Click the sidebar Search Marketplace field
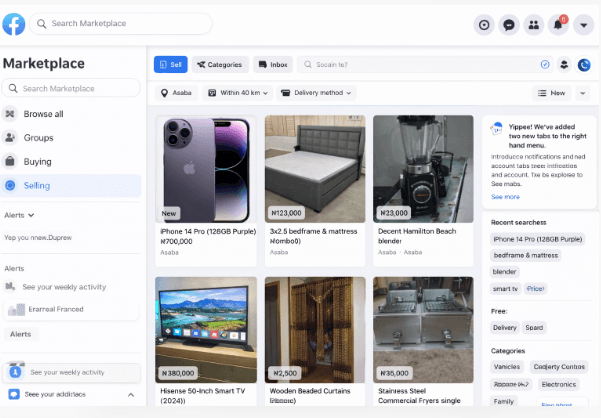This screenshot has width=601, height=418. coord(71,89)
